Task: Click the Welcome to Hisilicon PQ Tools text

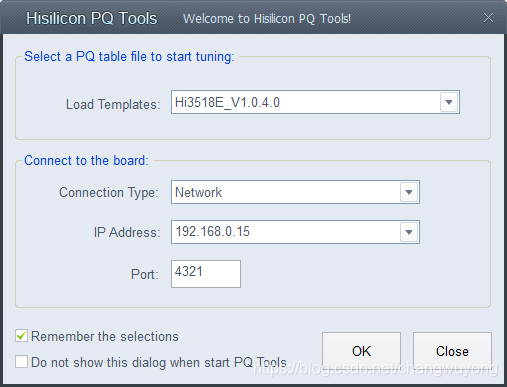Action: (x=267, y=19)
